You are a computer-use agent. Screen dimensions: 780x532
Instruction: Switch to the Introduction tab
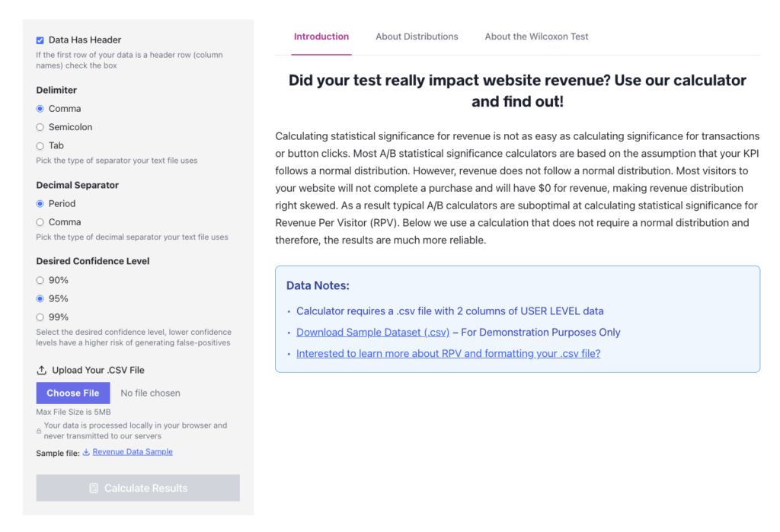pos(321,37)
